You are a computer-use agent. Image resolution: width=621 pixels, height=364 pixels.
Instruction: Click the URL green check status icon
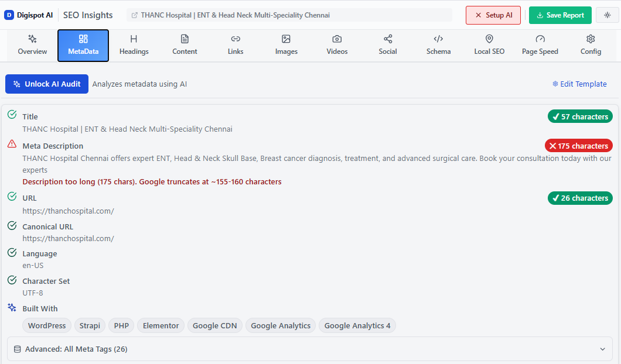(x=12, y=196)
